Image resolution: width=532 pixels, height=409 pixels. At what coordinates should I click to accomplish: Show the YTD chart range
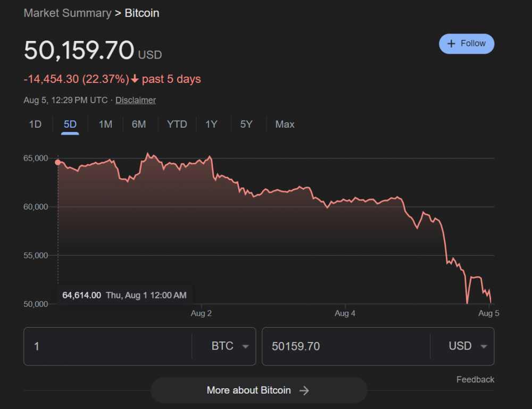coord(177,124)
